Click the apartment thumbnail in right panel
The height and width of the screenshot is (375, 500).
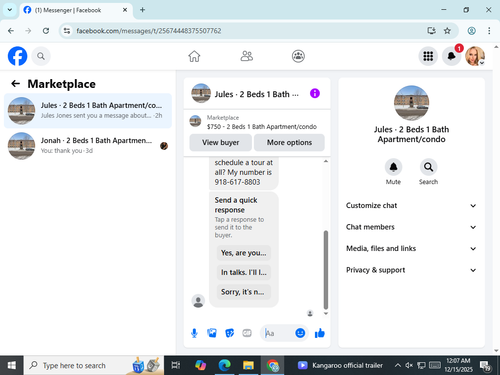click(411, 103)
